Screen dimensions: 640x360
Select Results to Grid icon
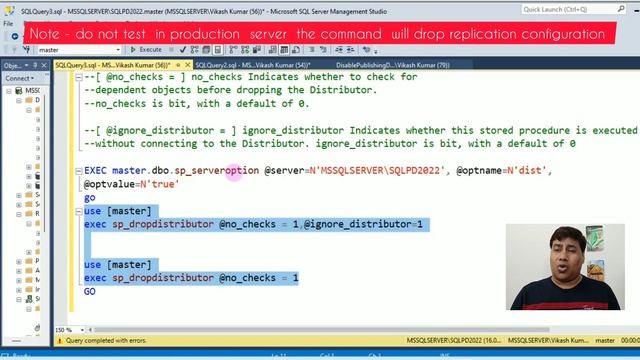point(284,50)
